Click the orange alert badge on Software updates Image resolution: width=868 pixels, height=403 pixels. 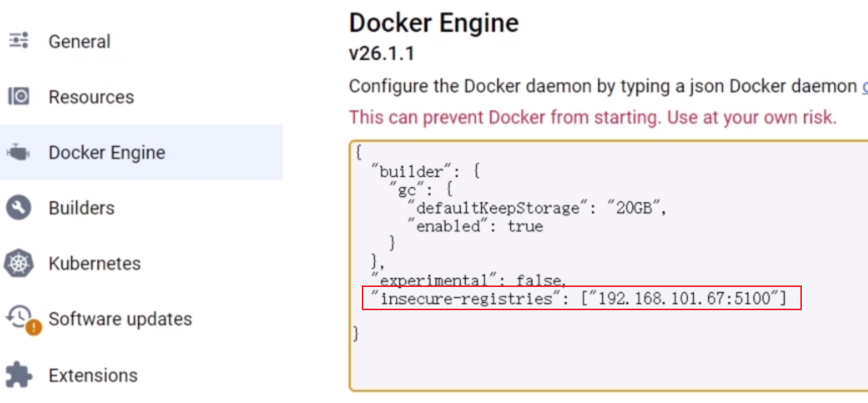coord(33,327)
